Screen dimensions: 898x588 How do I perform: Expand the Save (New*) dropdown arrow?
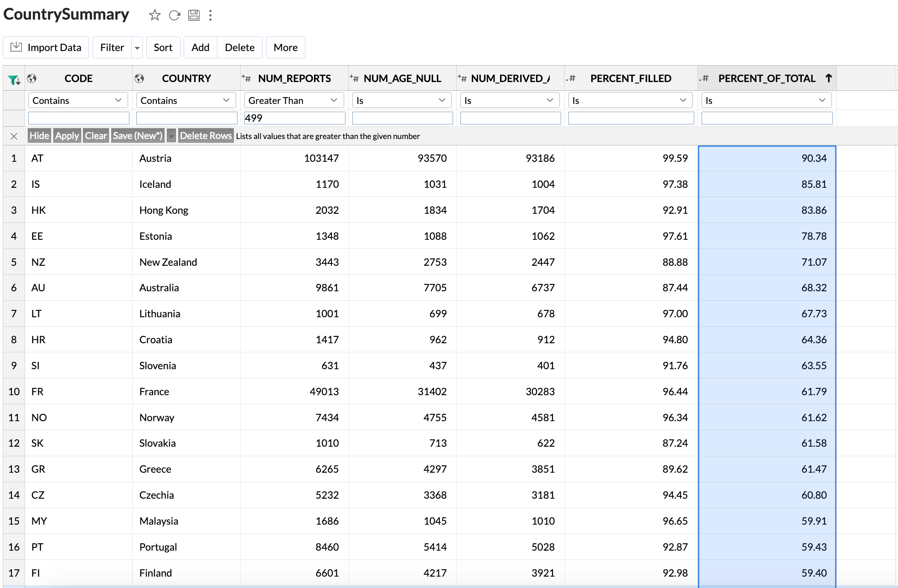[x=171, y=136]
